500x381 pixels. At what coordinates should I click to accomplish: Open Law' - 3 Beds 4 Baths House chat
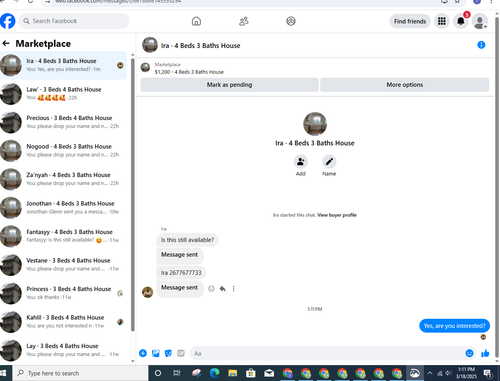point(63,94)
